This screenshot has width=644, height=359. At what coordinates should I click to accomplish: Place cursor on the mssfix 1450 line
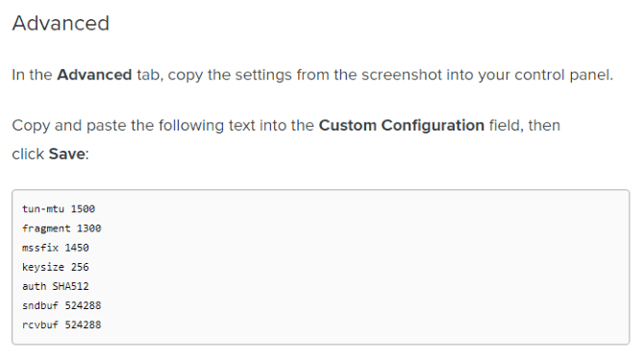tap(56, 248)
